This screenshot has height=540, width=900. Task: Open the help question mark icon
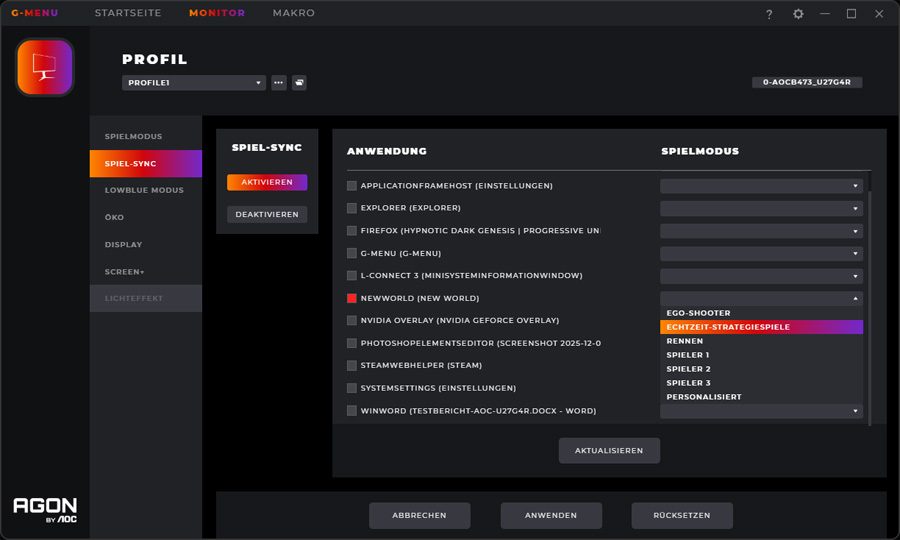pos(769,14)
